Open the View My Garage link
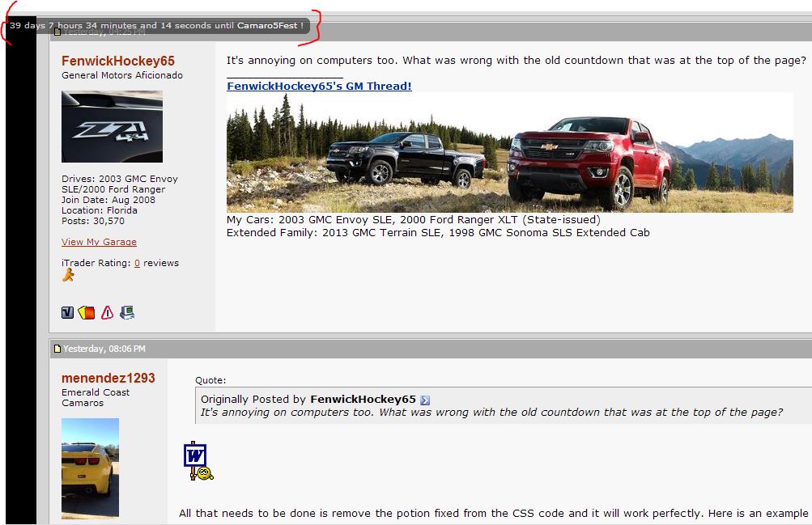 click(99, 242)
